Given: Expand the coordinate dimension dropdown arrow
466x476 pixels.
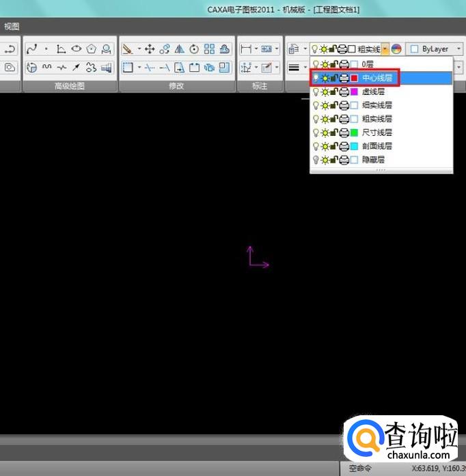Looking at the screenshot, I should pyautogui.click(x=256, y=67).
